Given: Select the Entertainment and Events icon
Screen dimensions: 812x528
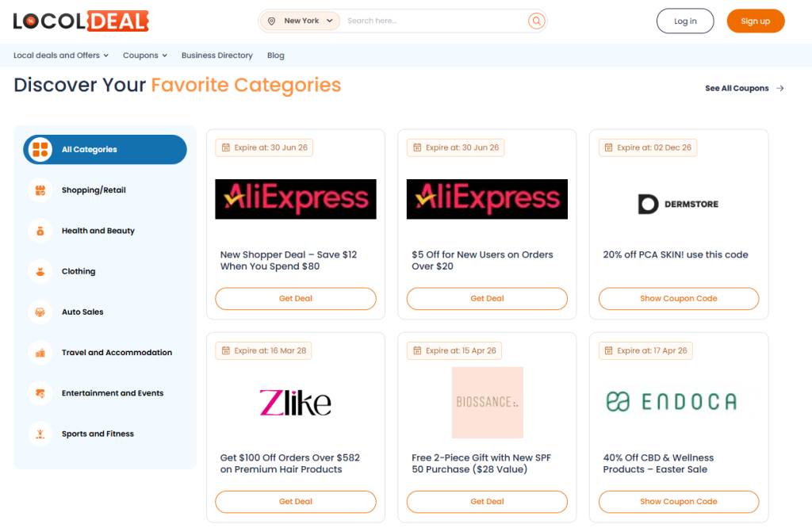Looking at the screenshot, I should tap(40, 392).
